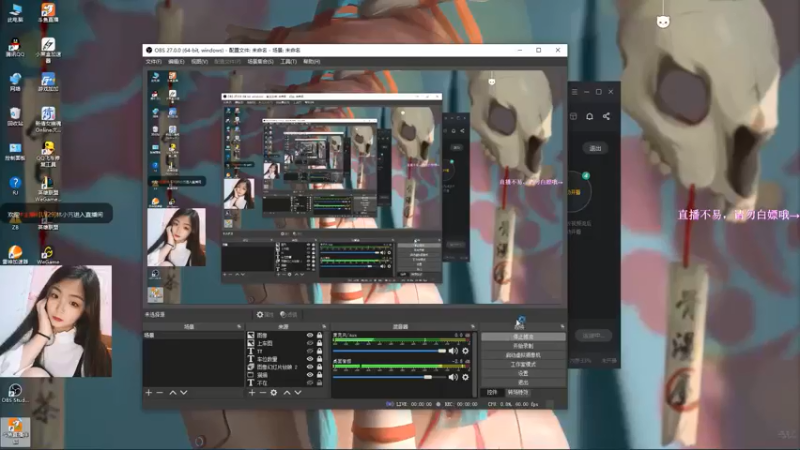The width and height of the screenshot is (800, 450).
Task: Switch to the 转场特效 tab
Action: 518,392
